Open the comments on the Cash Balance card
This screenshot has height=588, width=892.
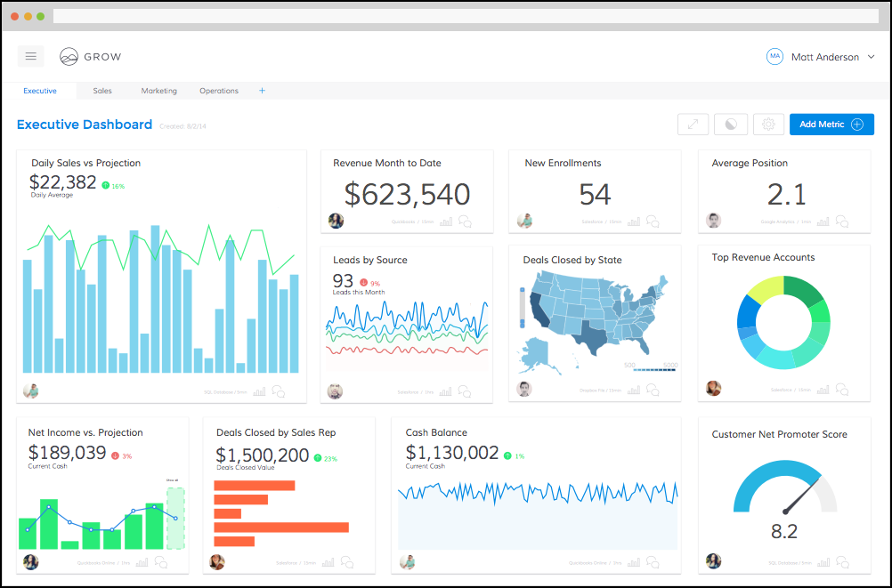point(653,563)
